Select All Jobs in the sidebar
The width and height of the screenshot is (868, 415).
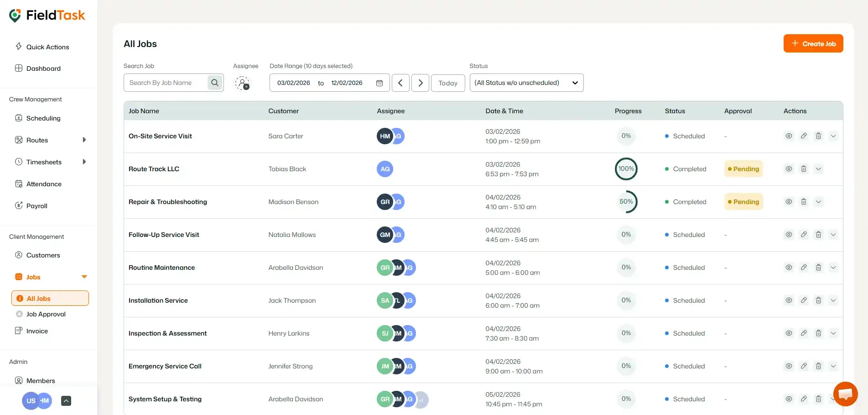tap(50, 298)
